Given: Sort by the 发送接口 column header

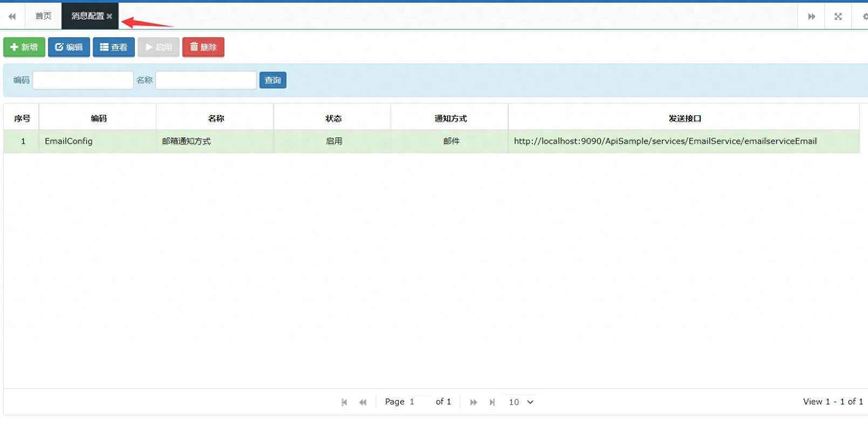Looking at the screenshot, I should click(x=685, y=118).
